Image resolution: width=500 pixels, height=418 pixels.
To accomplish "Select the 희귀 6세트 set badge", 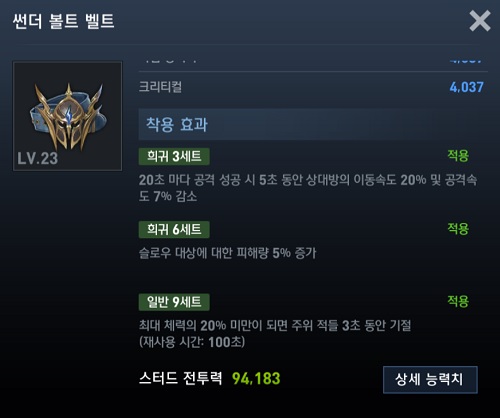I will coord(174,229).
